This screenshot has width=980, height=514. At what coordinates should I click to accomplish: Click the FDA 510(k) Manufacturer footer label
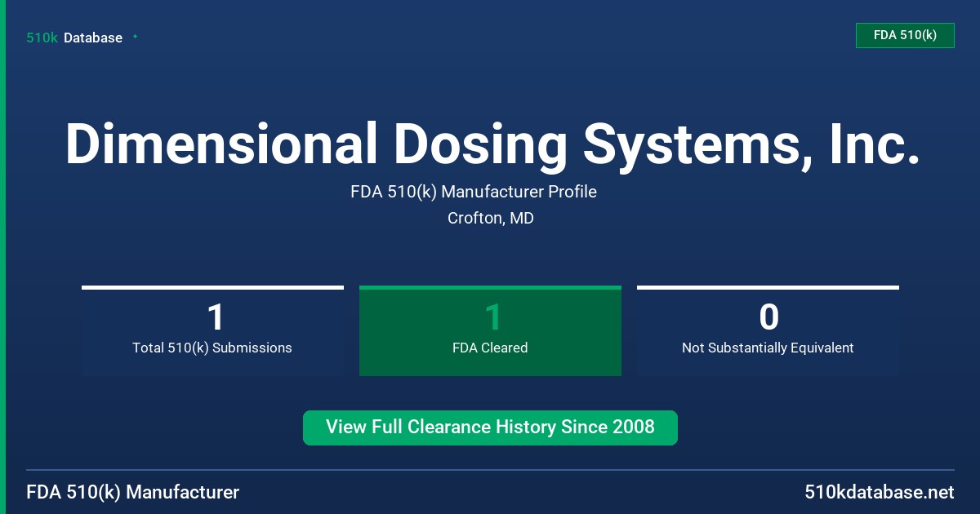coord(133,493)
